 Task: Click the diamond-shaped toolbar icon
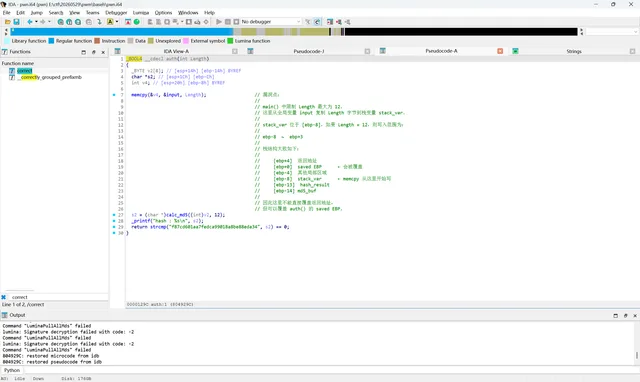206,22
